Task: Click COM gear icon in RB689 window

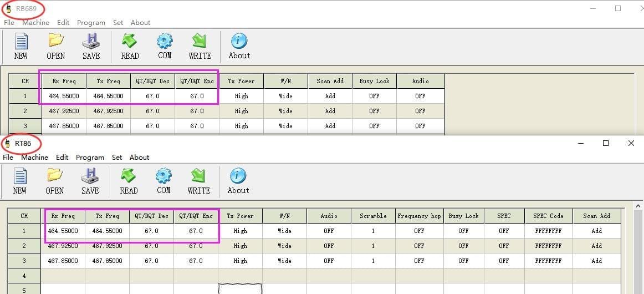Action: [165, 41]
